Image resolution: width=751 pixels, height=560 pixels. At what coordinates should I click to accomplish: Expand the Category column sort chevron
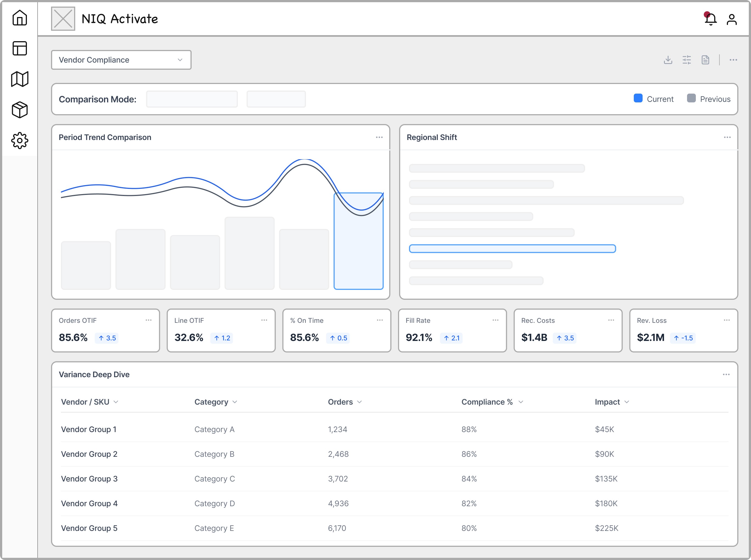tap(235, 402)
